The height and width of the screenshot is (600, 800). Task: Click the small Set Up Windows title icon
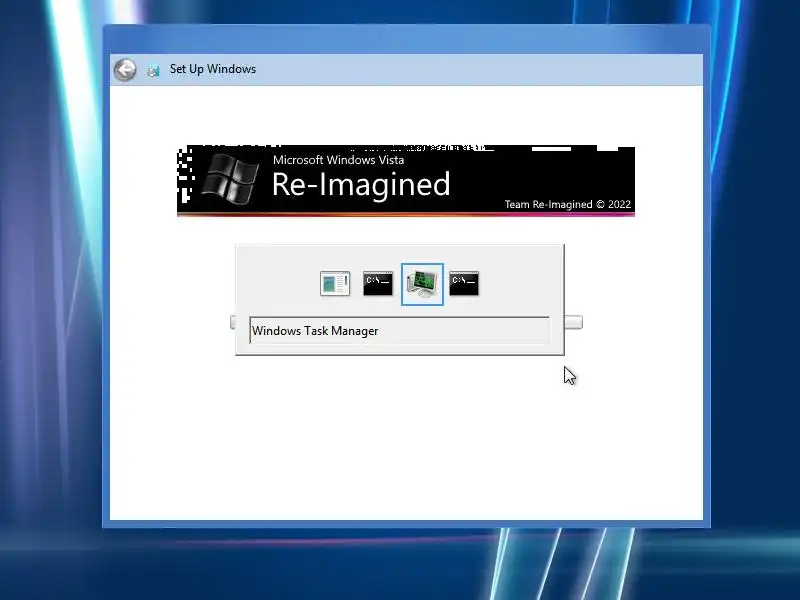pyautogui.click(x=153, y=70)
